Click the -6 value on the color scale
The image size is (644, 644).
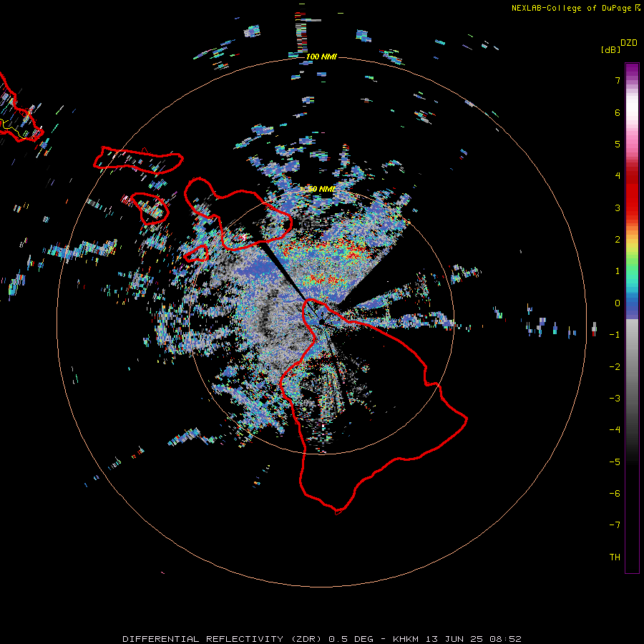click(x=615, y=494)
